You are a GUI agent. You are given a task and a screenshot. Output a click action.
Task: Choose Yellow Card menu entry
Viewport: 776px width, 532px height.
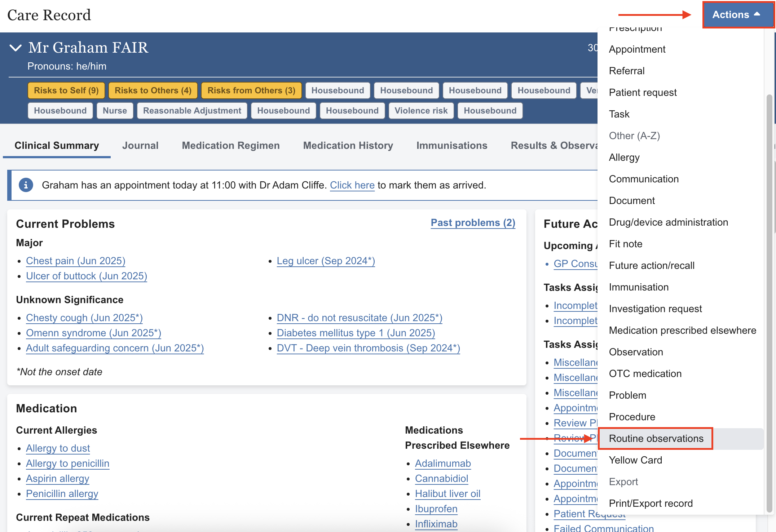click(x=635, y=460)
